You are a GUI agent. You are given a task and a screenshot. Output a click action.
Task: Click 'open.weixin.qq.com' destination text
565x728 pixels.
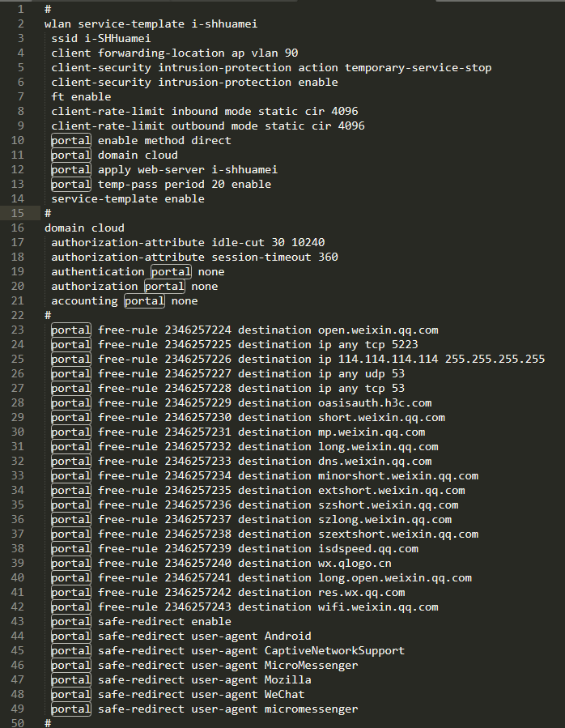(378, 330)
